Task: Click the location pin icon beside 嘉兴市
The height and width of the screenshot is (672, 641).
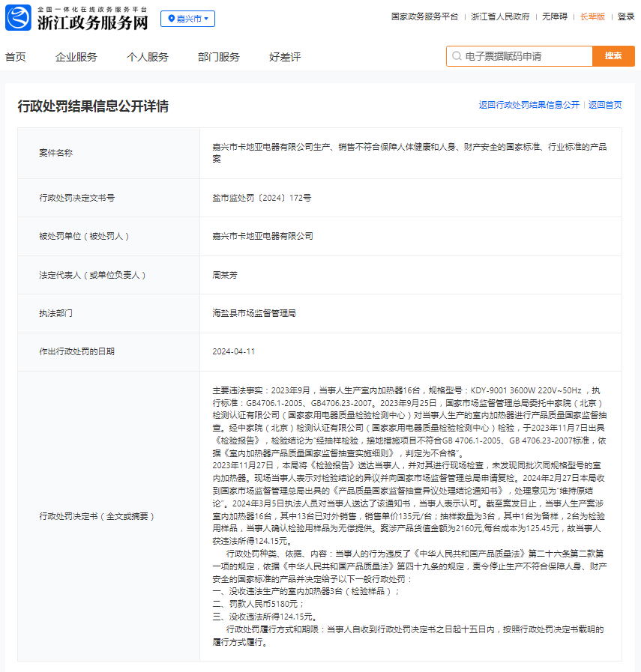Action: [172, 19]
